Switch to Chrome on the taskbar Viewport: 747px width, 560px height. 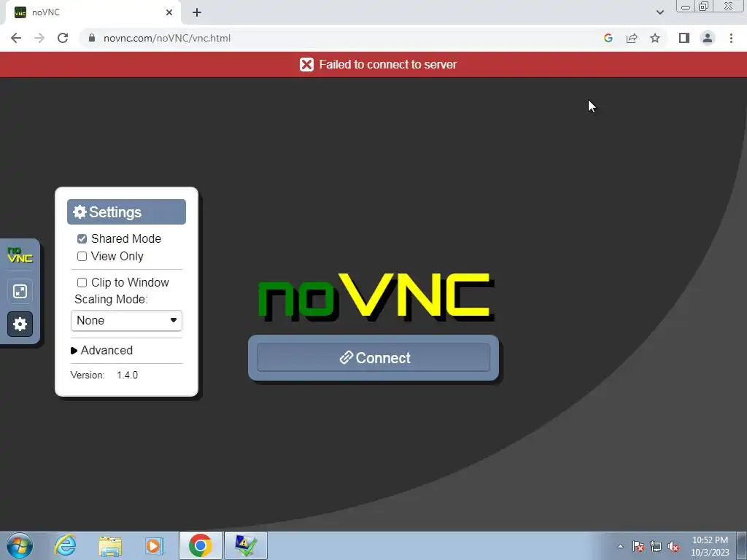(201, 545)
